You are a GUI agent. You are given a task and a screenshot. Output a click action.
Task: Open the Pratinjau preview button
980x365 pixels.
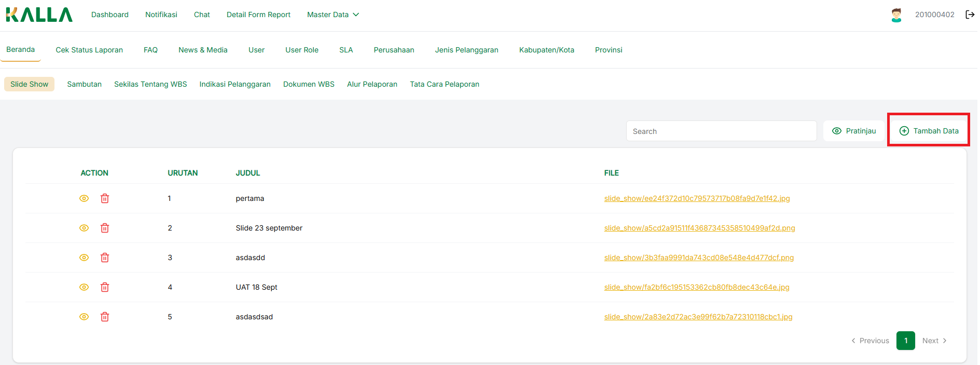[x=854, y=131]
